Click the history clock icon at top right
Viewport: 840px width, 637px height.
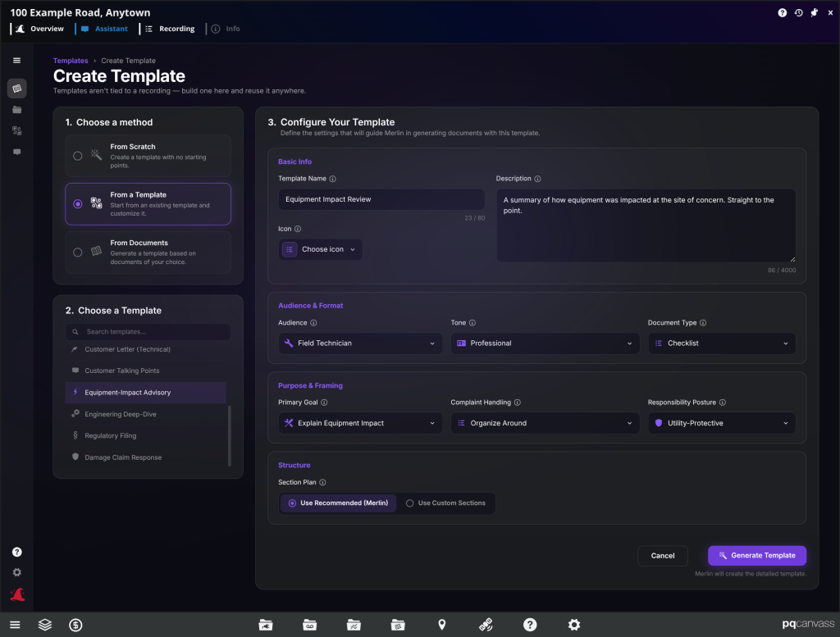(799, 13)
